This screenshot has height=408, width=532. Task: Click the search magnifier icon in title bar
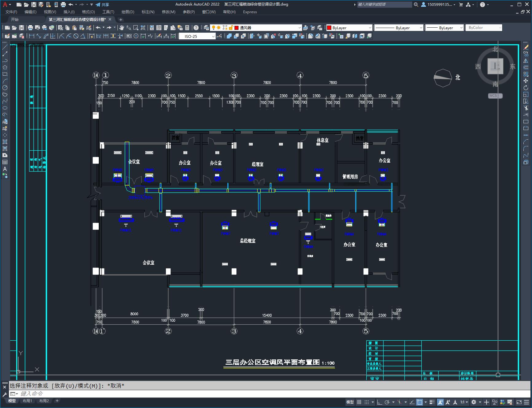pos(416,5)
